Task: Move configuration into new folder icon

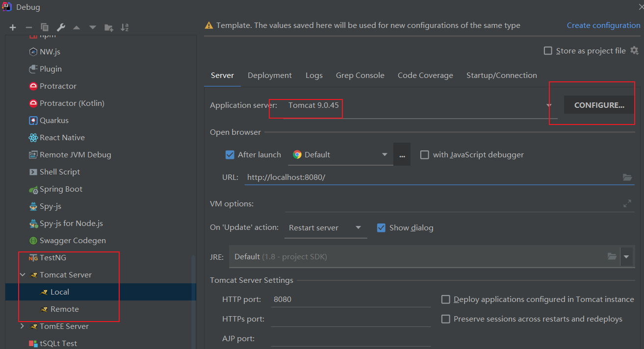Action: click(108, 27)
